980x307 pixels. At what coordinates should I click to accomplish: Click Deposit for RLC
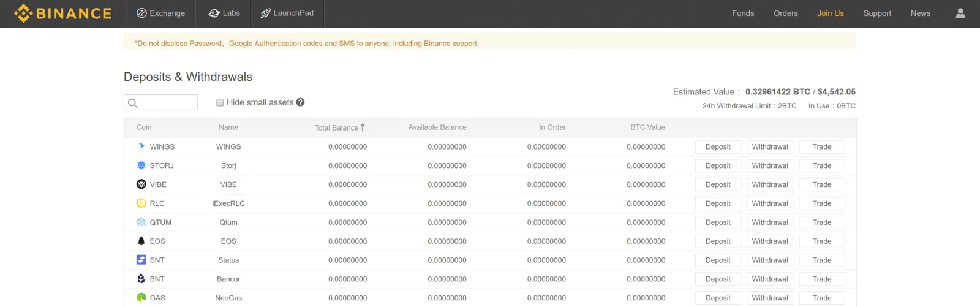click(x=718, y=203)
